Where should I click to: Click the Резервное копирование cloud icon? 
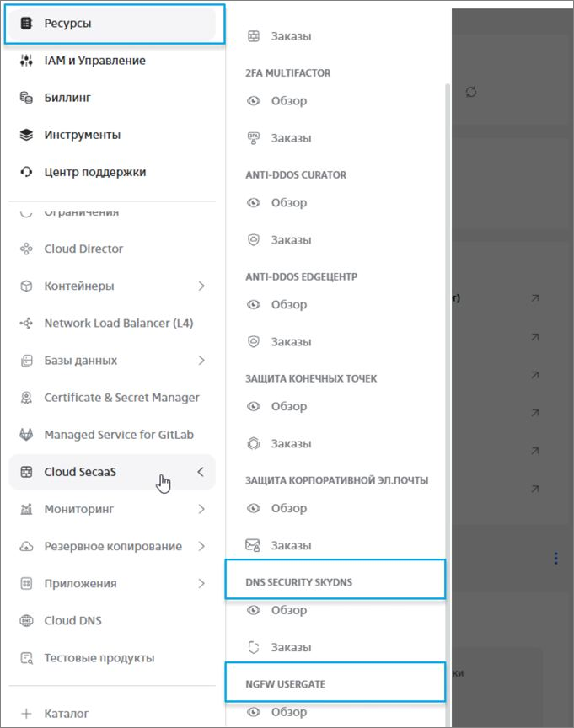coord(26,546)
